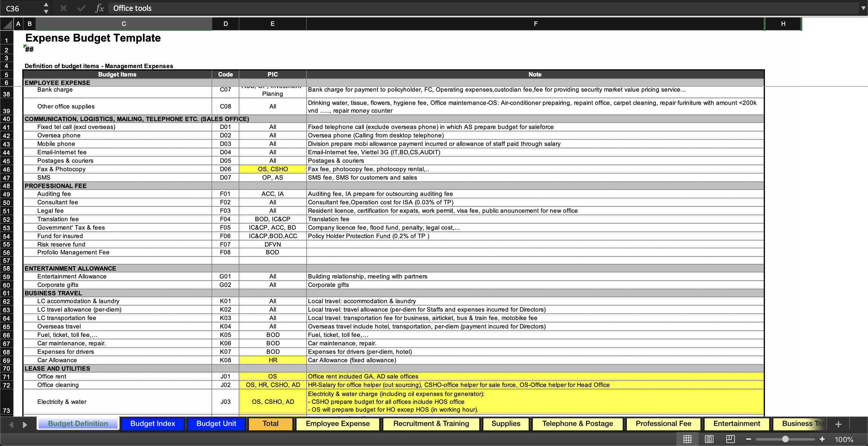Viewport: 868px width, 446px height.
Task: Click the cancel entry X icon
Action: pos(63,8)
